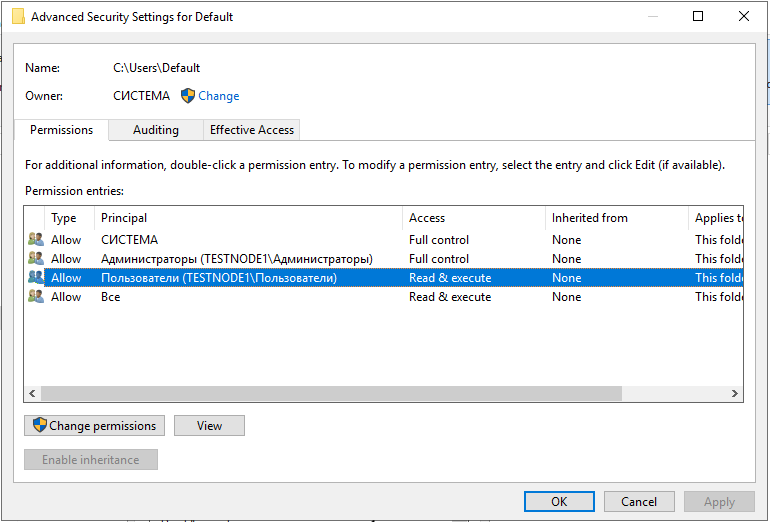Open the Effective Access tab
This screenshot has height=522, width=770.
click(251, 130)
